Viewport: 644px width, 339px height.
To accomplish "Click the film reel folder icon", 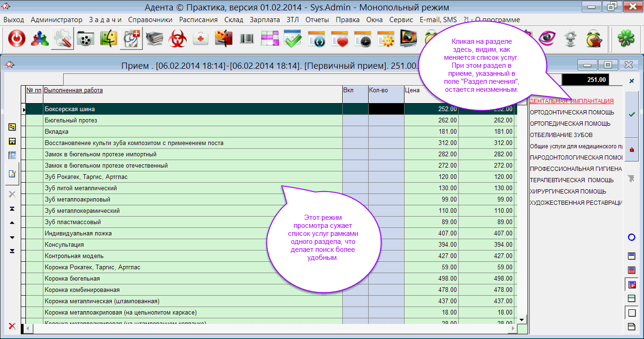I will click(x=86, y=40).
